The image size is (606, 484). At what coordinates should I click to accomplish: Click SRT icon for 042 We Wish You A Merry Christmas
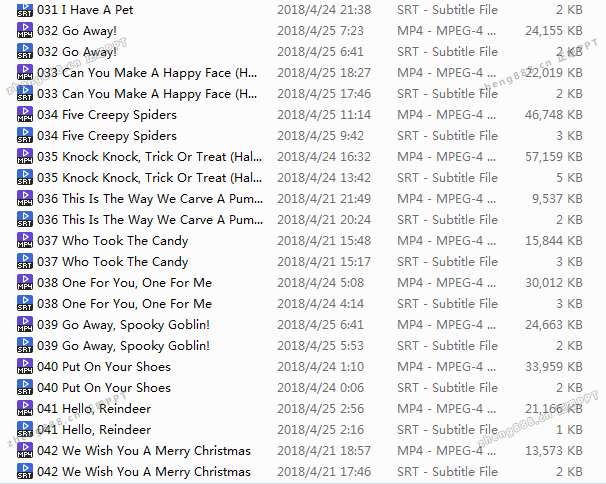tap(25, 471)
